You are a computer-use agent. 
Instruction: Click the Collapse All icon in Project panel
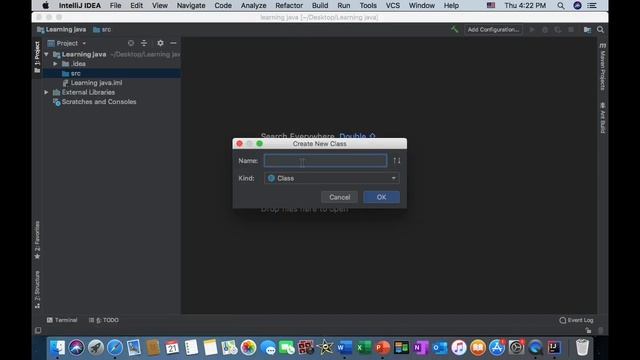coord(144,43)
